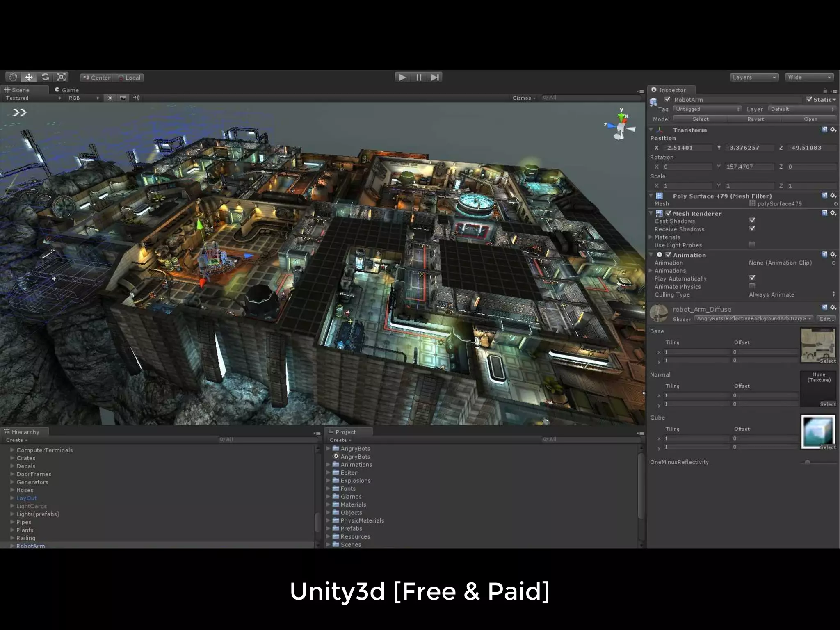840x630 pixels.
Task: Click the model Open button
Action: [810, 119]
